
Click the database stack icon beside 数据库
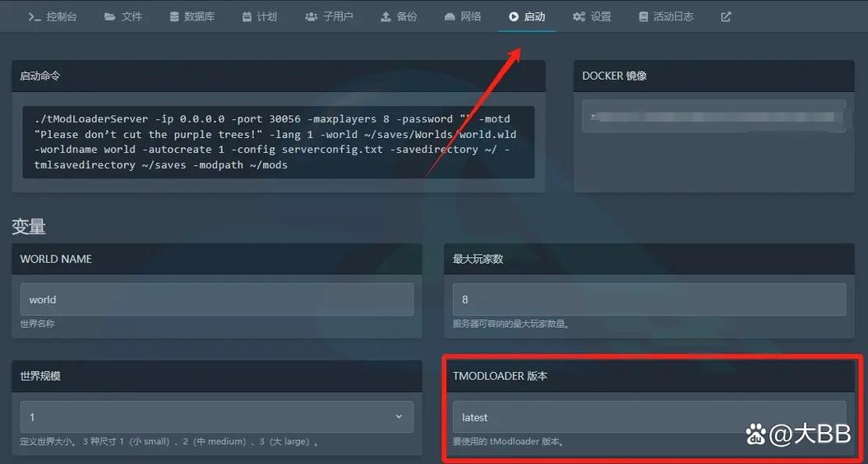174,16
